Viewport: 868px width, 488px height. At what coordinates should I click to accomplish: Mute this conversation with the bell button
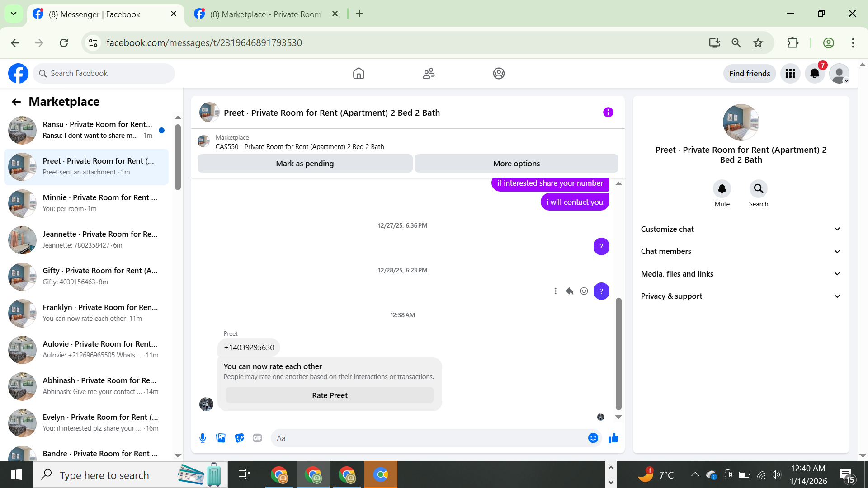[722, 189]
